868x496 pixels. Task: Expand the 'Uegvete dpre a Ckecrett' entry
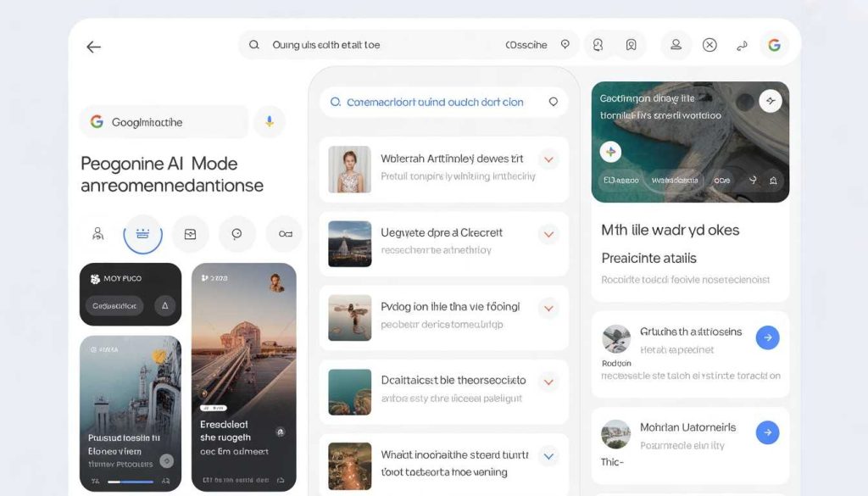548,235
